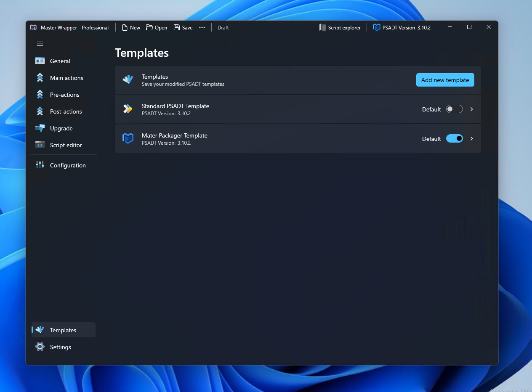
Task: Click the Save disk icon
Action: (x=177, y=27)
